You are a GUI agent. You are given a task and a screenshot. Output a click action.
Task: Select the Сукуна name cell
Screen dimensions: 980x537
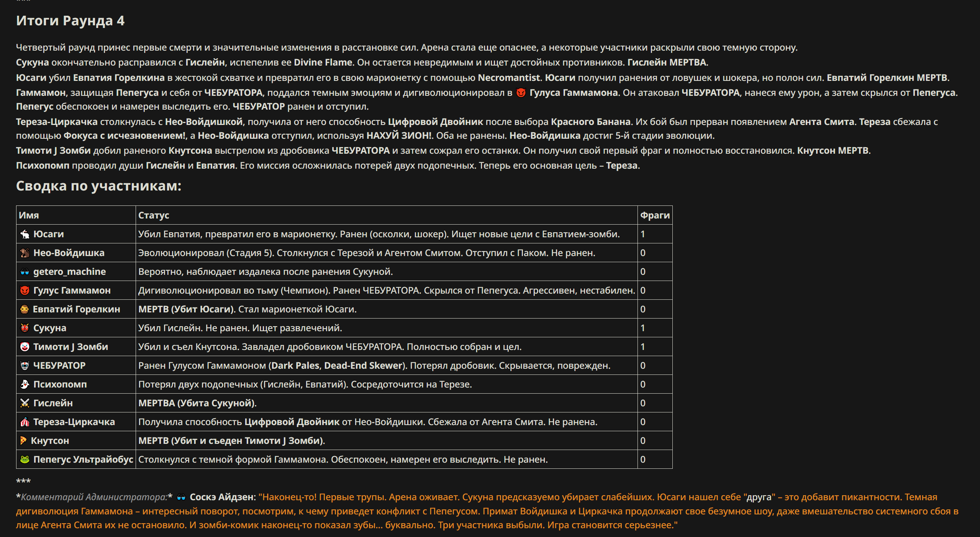tap(76, 328)
